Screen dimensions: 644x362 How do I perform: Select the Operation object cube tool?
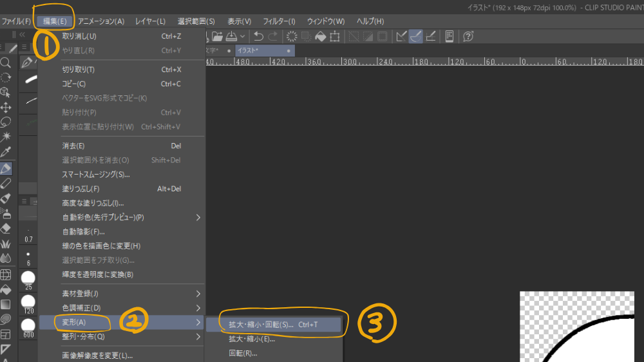point(5,93)
